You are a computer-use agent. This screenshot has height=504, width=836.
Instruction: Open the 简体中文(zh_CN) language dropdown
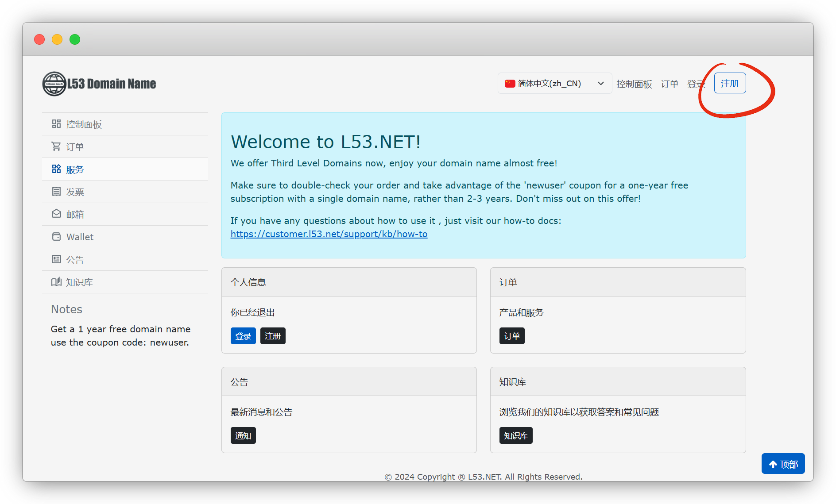pyautogui.click(x=554, y=84)
